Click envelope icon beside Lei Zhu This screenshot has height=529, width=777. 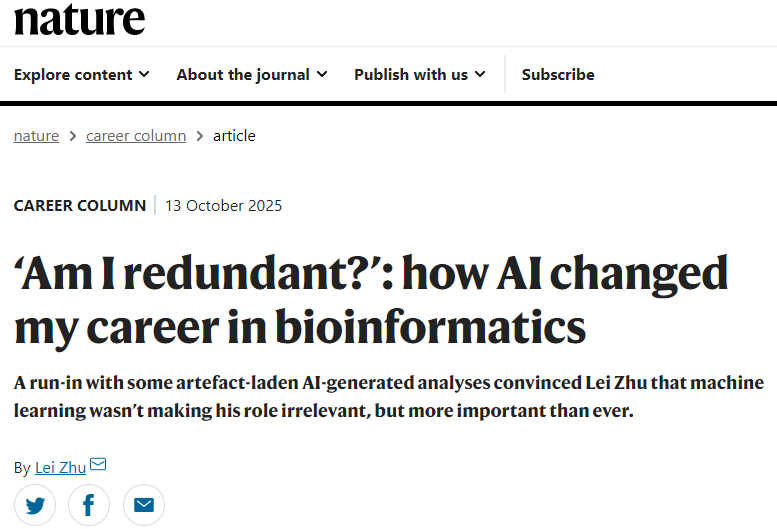coord(98,465)
